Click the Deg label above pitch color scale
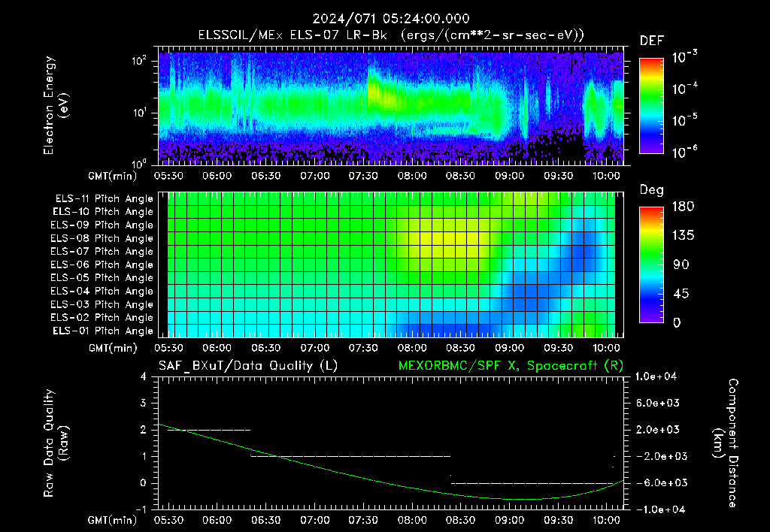Image resolution: width=770 pixels, height=532 pixels. point(651,190)
